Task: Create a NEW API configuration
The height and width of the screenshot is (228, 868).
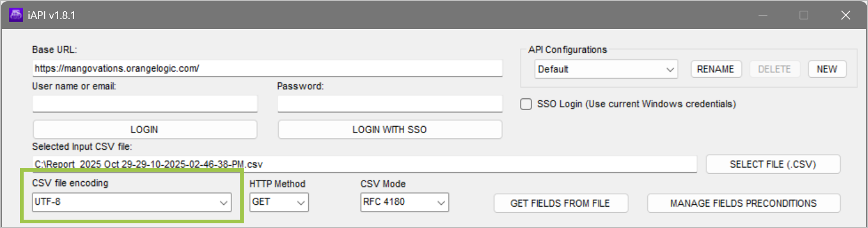Action: 827,69
